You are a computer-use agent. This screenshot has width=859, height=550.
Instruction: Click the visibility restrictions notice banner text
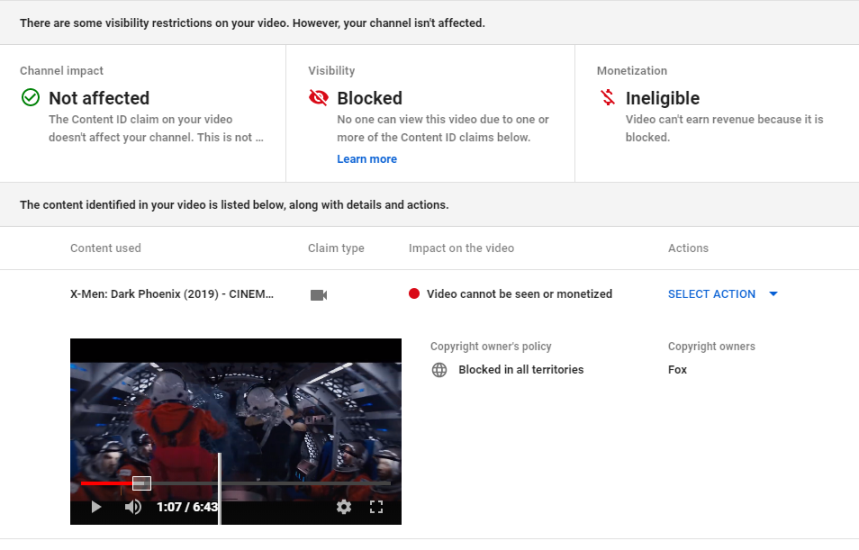pos(253,23)
